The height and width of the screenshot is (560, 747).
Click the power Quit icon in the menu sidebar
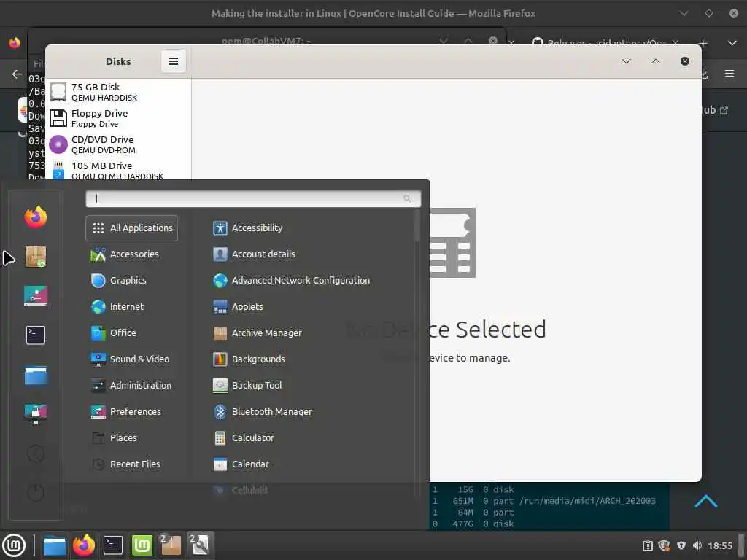point(36,492)
